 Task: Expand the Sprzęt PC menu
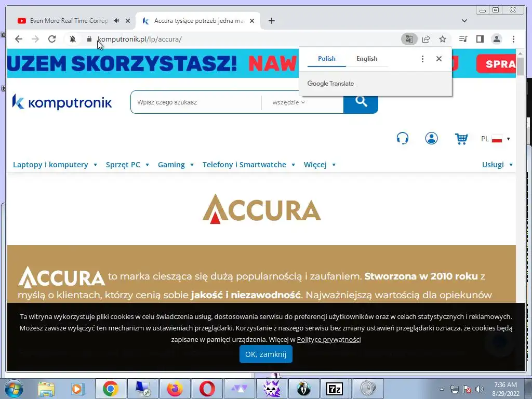point(127,165)
